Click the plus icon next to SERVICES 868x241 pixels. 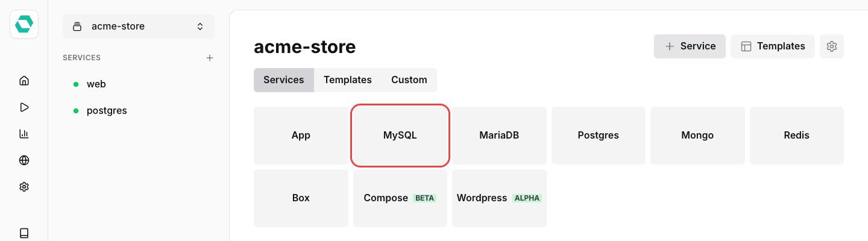[x=210, y=58]
